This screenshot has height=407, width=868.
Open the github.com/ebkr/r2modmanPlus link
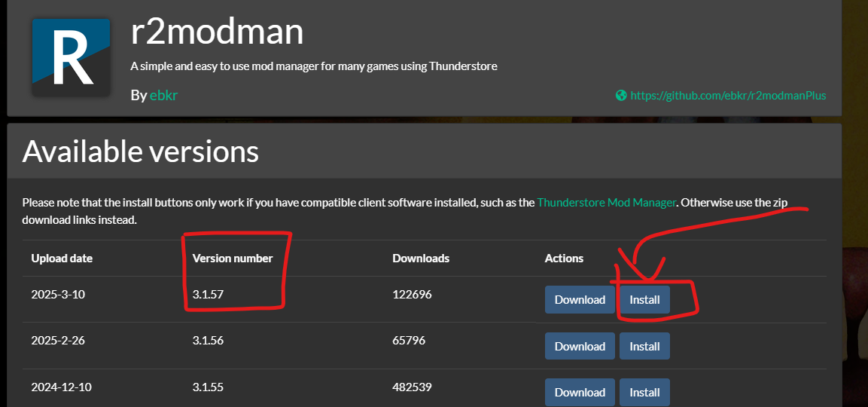(728, 96)
